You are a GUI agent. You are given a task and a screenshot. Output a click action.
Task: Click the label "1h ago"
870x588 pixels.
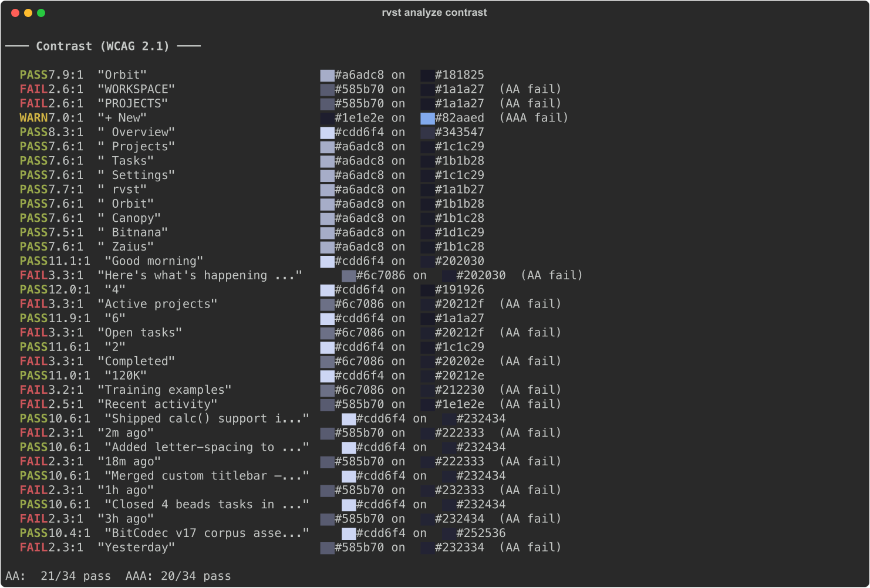click(x=126, y=490)
